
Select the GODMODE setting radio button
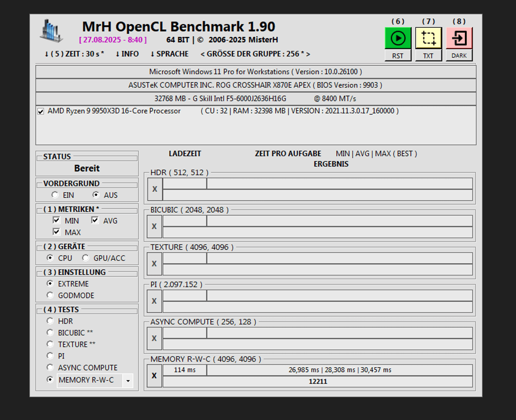pyautogui.click(x=50, y=295)
